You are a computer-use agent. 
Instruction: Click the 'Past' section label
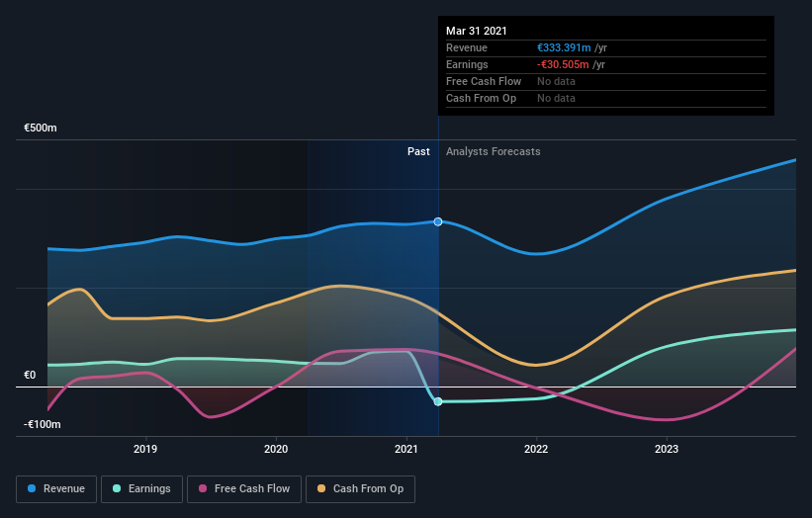tap(418, 151)
